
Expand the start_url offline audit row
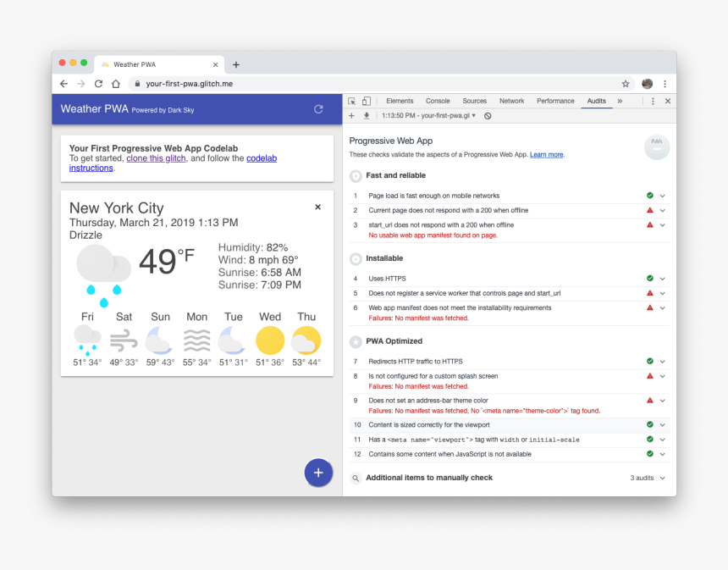(663, 224)
